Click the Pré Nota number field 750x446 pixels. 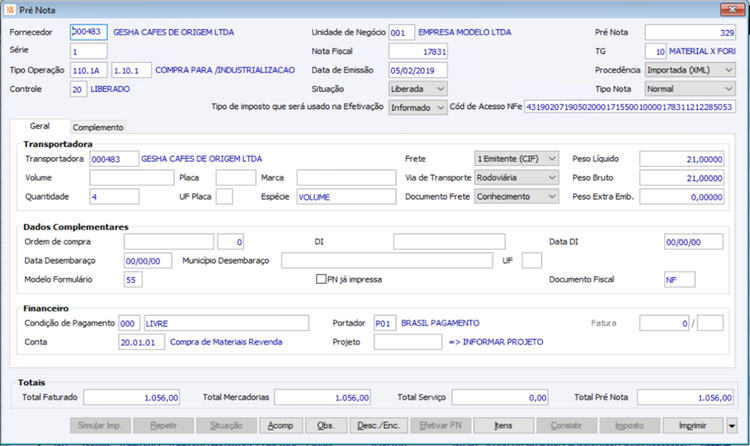point(690,33)
